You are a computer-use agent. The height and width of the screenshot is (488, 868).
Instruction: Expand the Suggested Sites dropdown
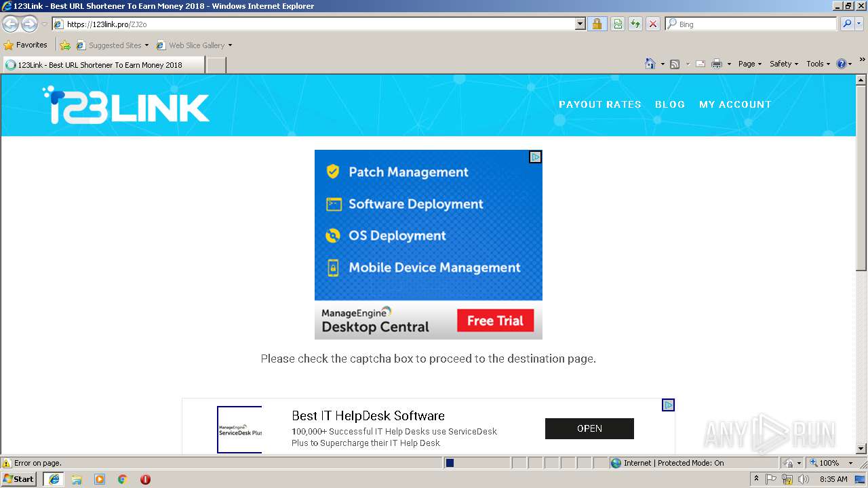point(146,45)
